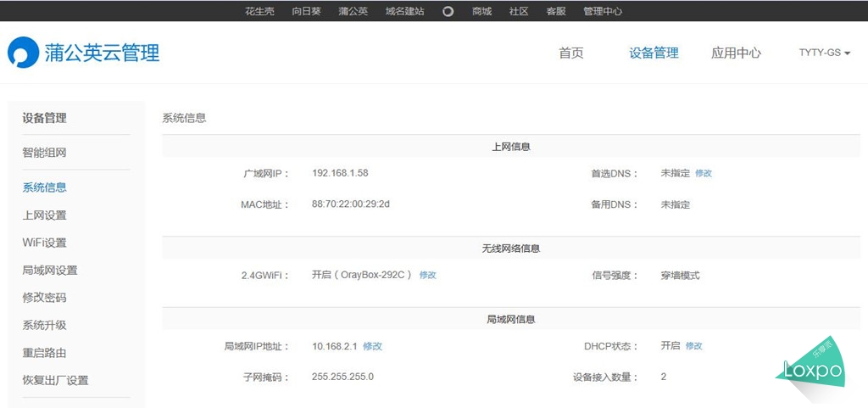868x408 pixels.
Task: Go to 商城 in the top bar
Action: pos(481,11)
